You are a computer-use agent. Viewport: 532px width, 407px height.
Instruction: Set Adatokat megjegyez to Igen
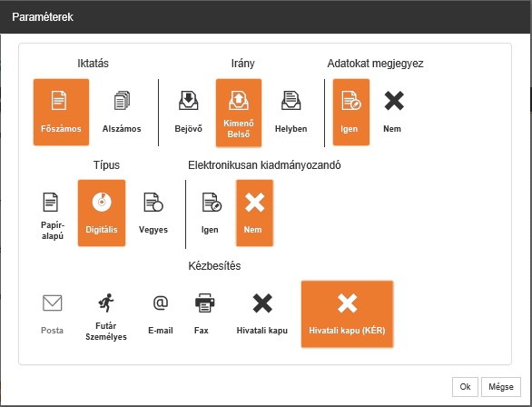[x=351, y=113]
